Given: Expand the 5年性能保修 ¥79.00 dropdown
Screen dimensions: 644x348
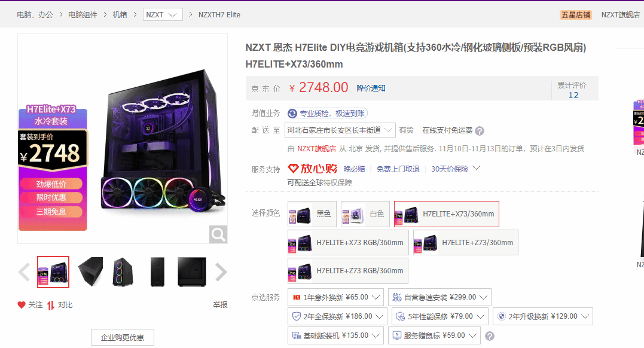Looking at the screenshot, I should tap(480, 317).
